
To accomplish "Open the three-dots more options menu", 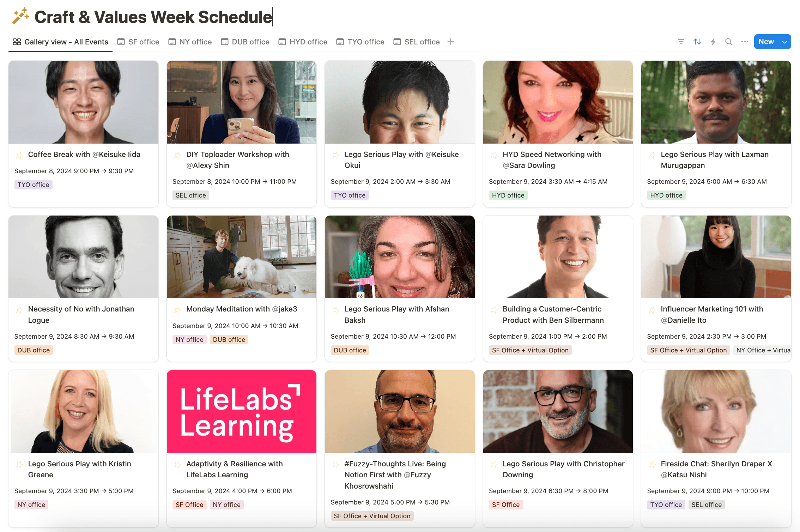I will [745, 42].
